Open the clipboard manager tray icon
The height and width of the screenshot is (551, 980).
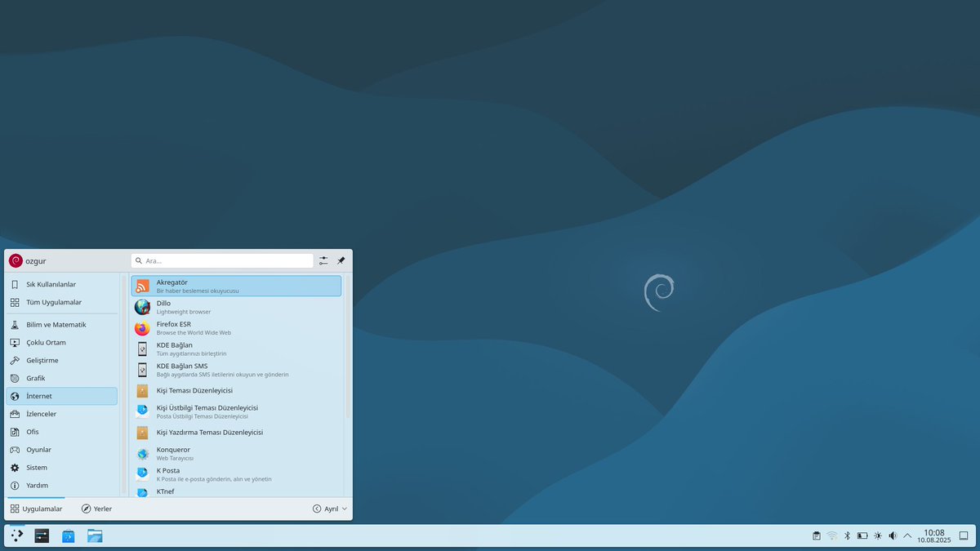[817, 535]
